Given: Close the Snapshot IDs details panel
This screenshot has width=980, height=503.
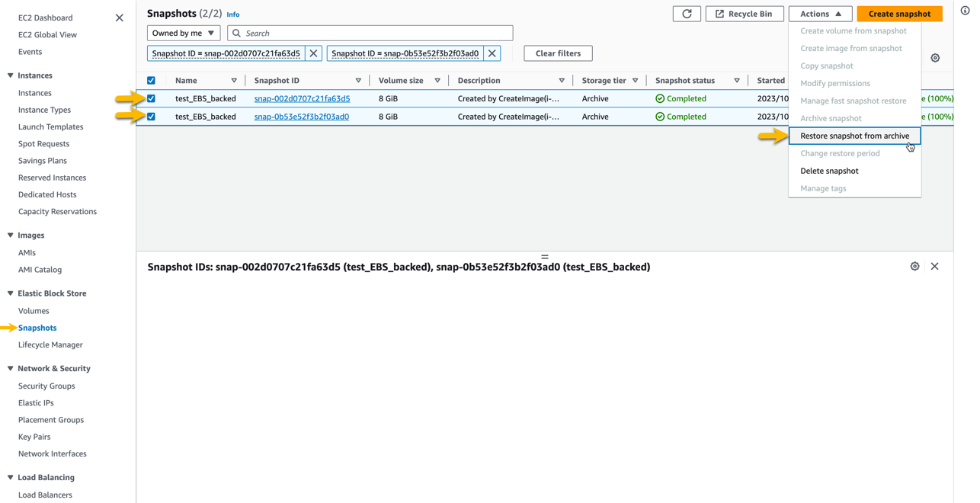Looking at the screenshot, I should (x=935, y=266).
